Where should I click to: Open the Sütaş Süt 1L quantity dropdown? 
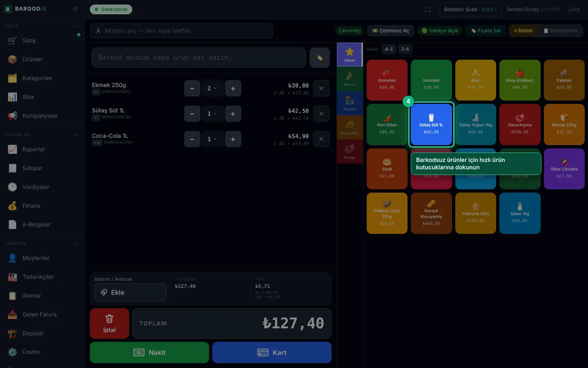pyautogui.click(x=212, y=114)
